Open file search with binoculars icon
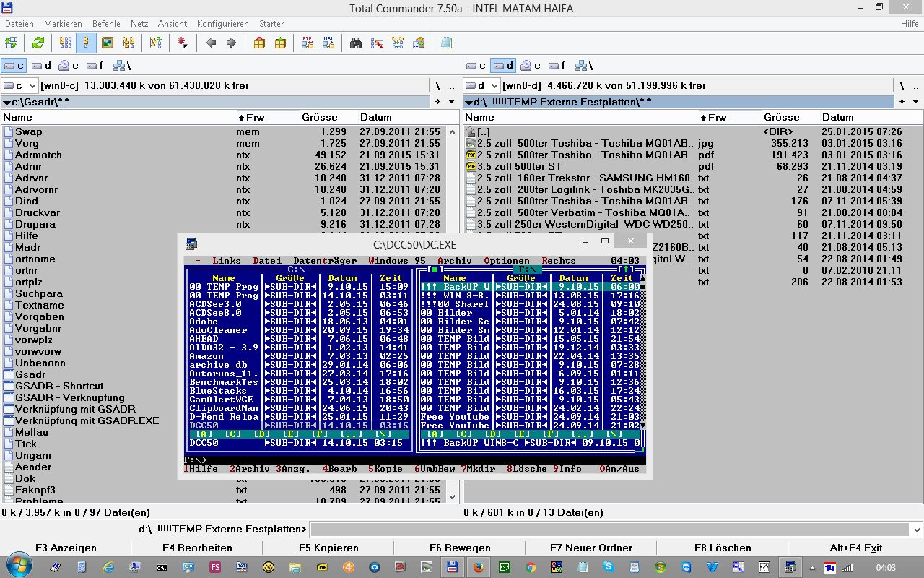 (x=356, y=43)
